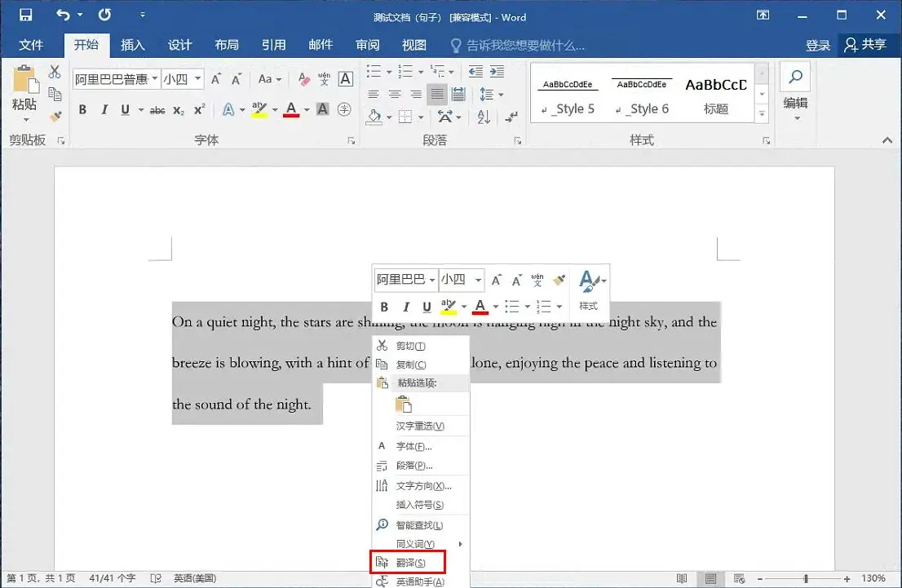Click the Clear Formatting eraser icon in the ribbon
Viewport: 902px width, 588px height.
tap(304, 79)
